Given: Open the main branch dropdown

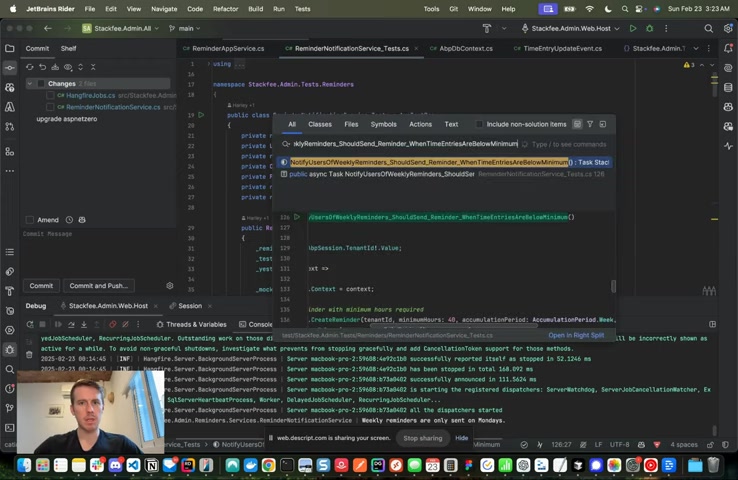Looking at the screenshot, I should pyautogui.click(x=184, y=29).
